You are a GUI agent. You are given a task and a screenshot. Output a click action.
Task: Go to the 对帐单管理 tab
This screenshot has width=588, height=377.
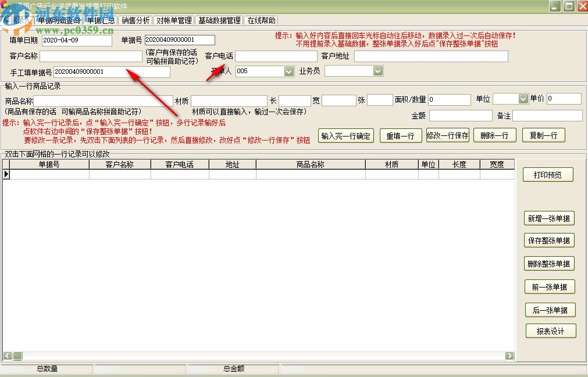[174, 20]
